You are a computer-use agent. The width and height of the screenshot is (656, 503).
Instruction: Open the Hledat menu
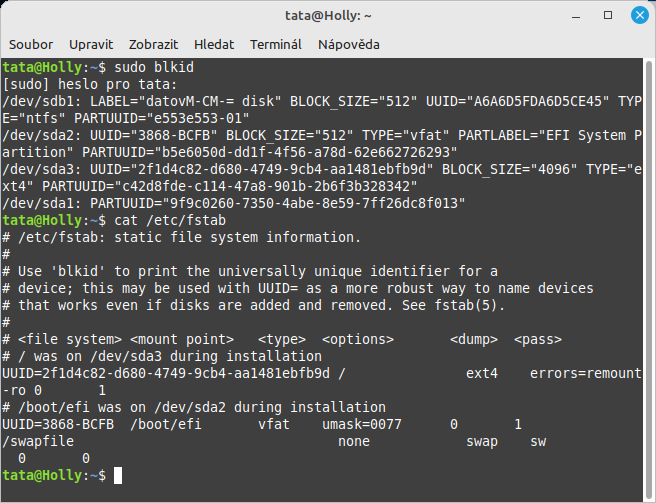point(214,44)
